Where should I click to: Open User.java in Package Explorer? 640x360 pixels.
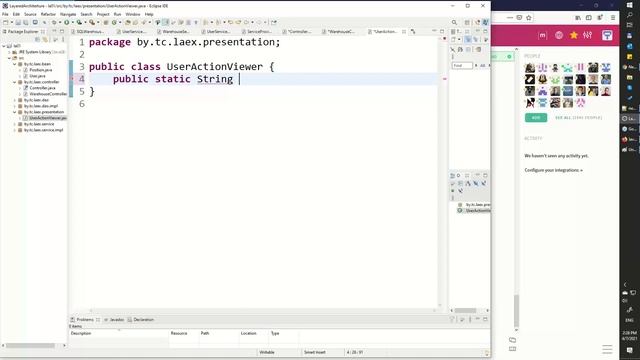tap(37, 76)
